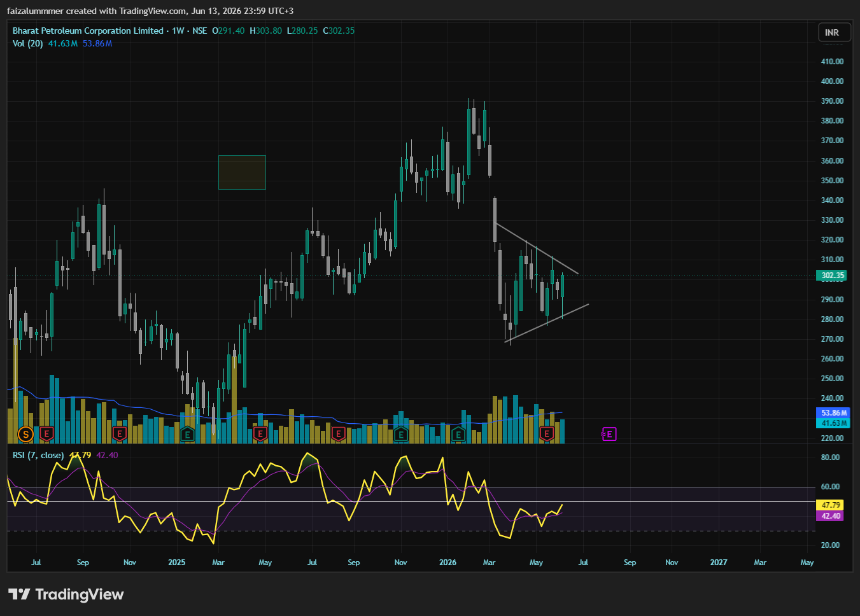This screenshot has height=616, width=860.
Task: Select the Vol (20) indicator label
Action: (x=28, y=43)
